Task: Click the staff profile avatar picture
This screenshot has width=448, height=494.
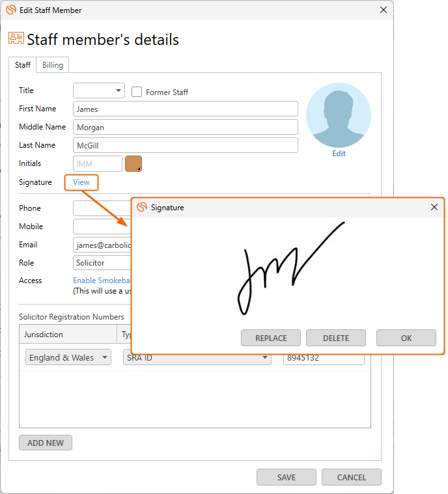Action: (x=339, y=115)
